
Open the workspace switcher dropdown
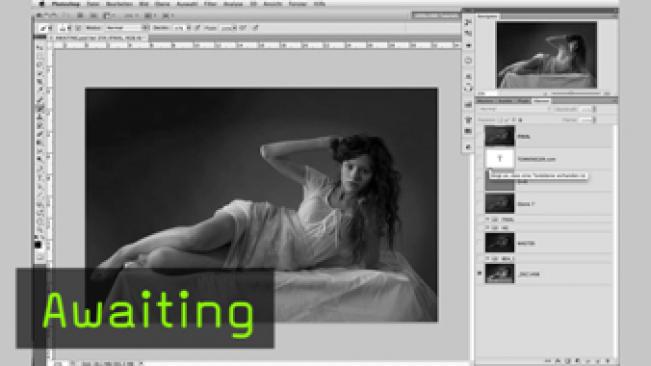click(436, 15)
